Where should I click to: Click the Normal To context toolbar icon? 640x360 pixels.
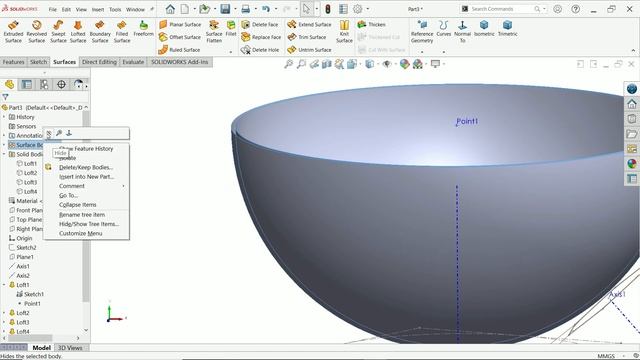tap(69, 133)
